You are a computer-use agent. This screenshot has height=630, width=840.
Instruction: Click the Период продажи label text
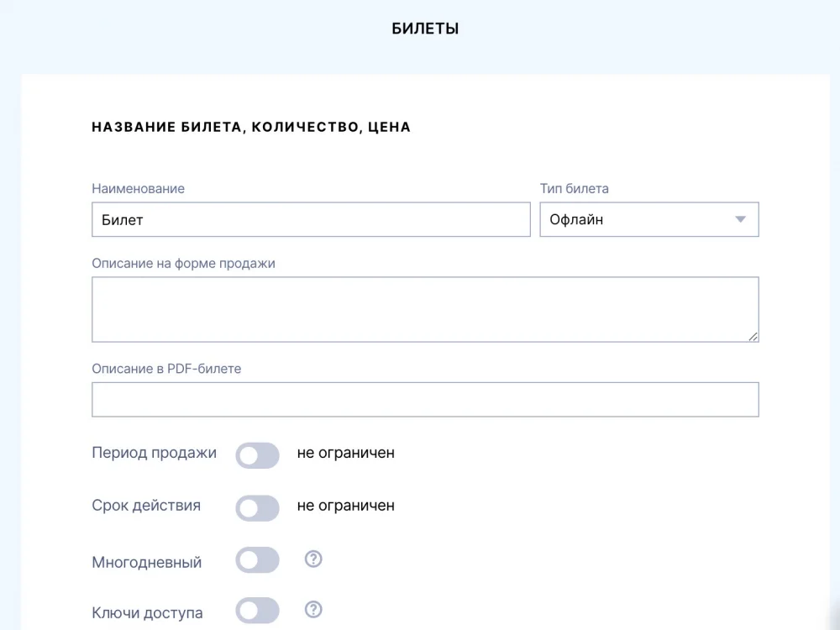tap(154, 453)
